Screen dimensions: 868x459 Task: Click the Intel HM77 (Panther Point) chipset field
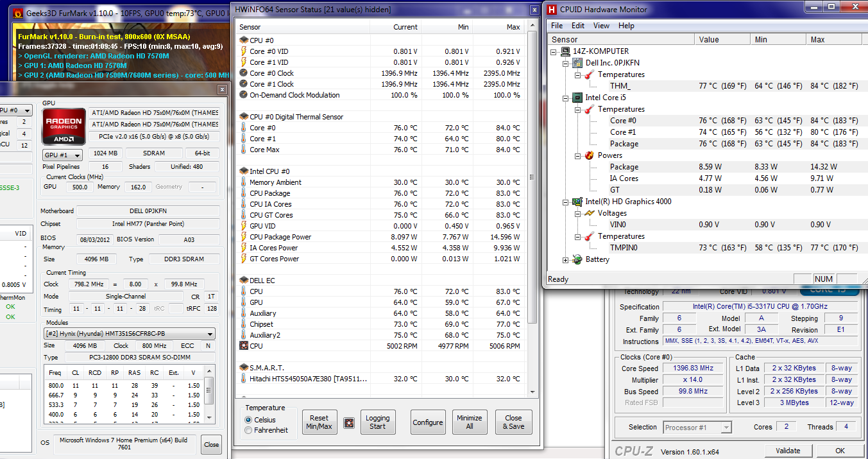(148, 224)
